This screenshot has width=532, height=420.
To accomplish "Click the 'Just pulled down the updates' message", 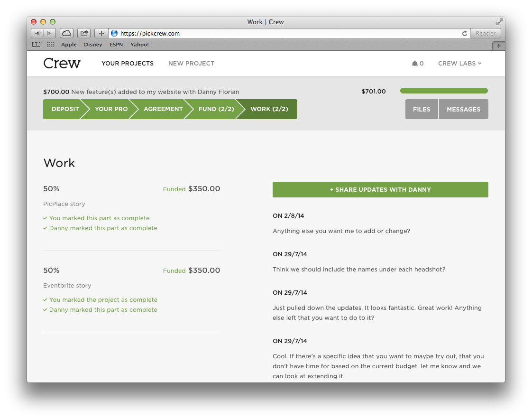I will point(377,313).
